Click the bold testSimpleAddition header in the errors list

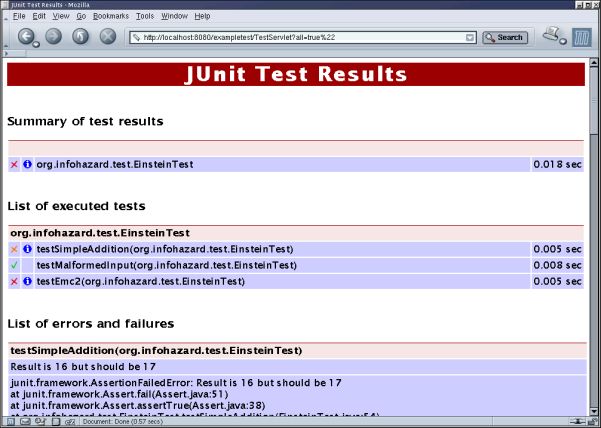click(x=156, y=351)
